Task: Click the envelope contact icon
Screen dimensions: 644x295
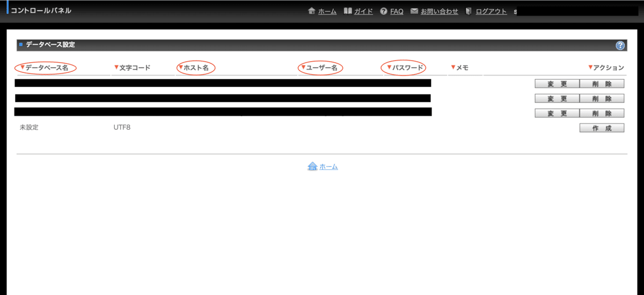Action: [414, 11]
